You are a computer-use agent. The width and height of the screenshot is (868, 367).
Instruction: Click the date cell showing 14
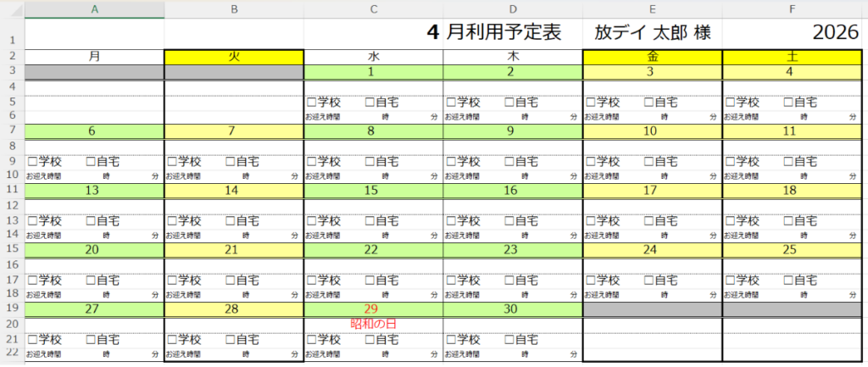pos(234,191)
